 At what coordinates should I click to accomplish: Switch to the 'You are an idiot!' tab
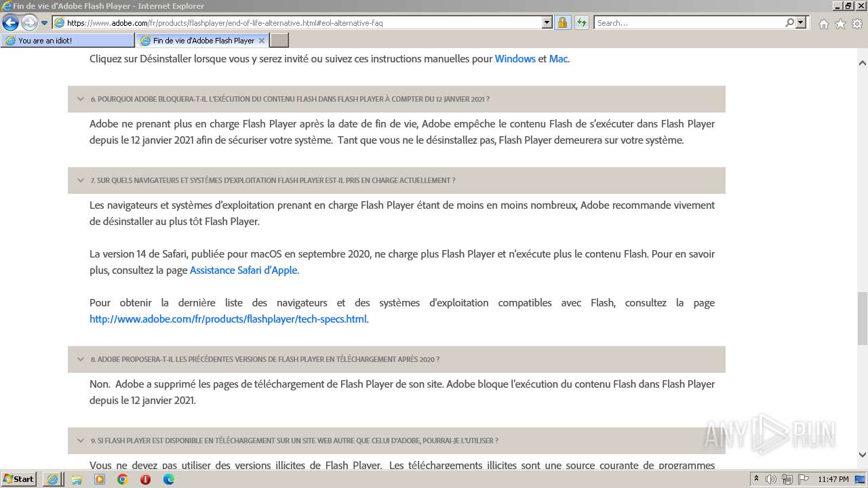(67, 41)
